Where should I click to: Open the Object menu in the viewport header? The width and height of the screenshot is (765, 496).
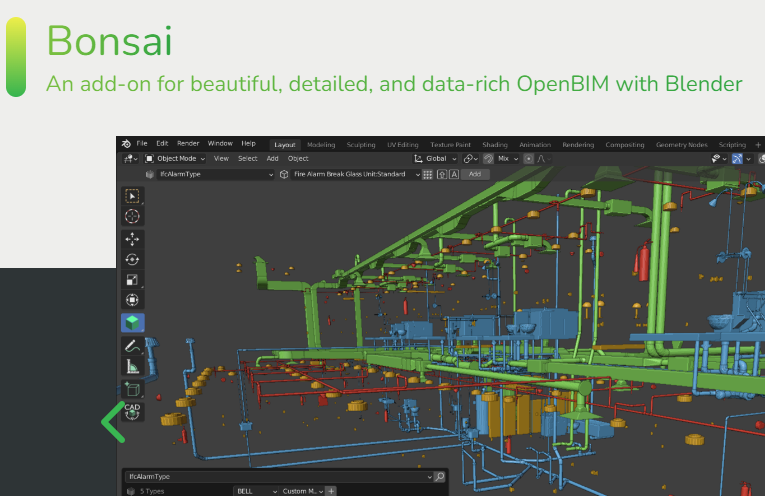298,159
